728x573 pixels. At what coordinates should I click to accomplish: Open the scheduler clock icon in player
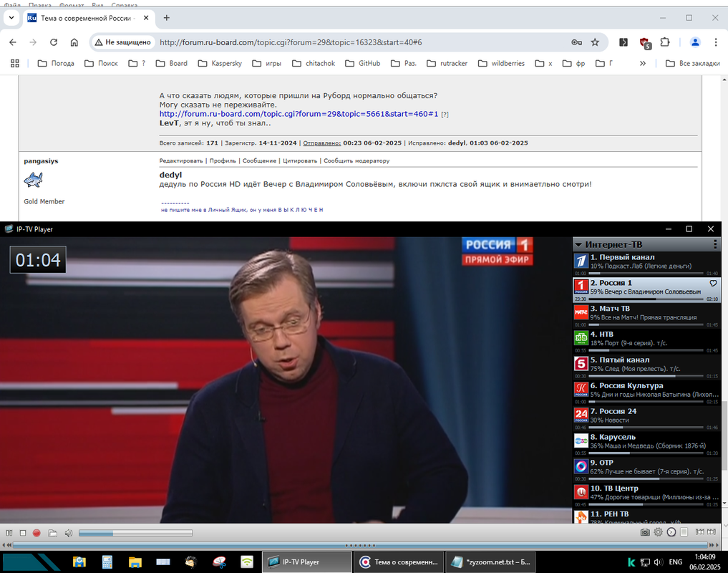(671, 532)
